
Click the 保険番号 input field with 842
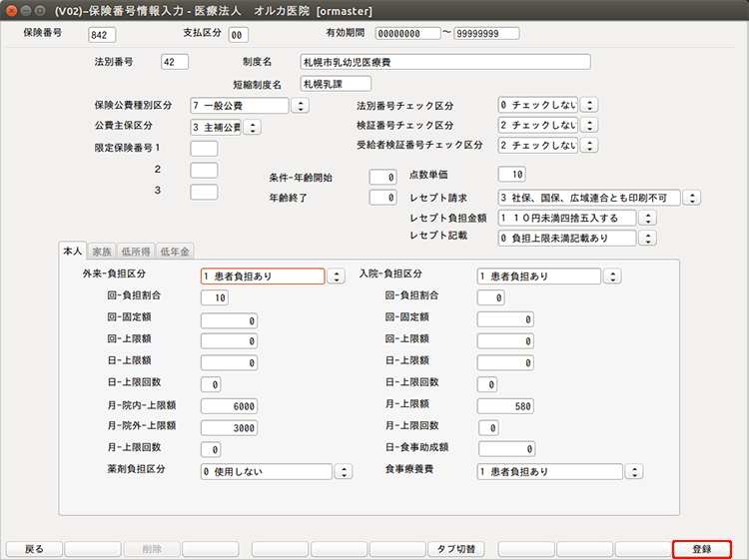pyautogui.click(x=102, y=35)
